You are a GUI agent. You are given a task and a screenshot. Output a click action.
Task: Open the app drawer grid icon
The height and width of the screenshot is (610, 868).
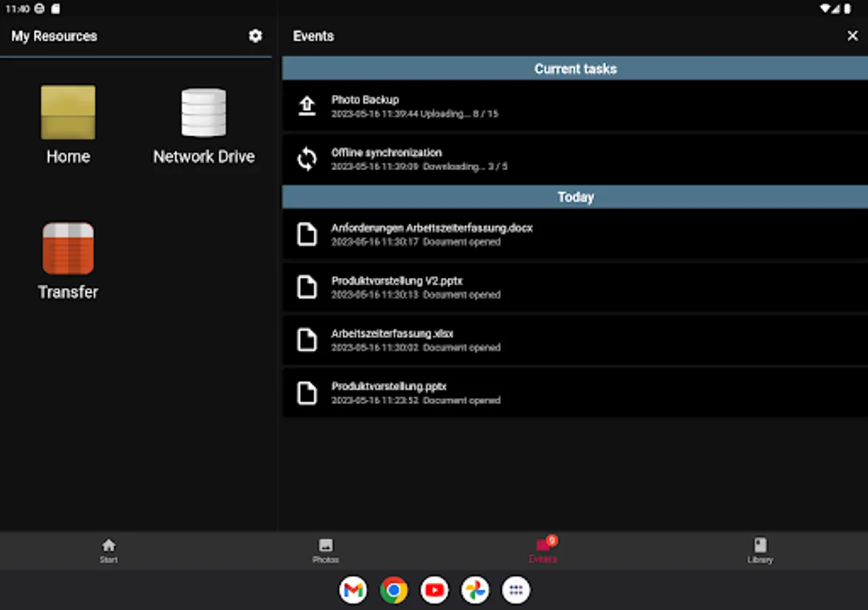coord(516,590)
